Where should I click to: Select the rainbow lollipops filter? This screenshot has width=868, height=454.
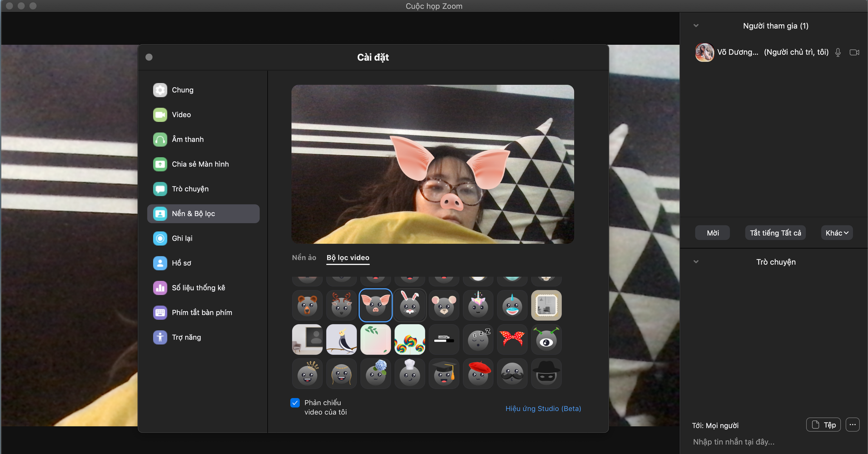(410, 339)
